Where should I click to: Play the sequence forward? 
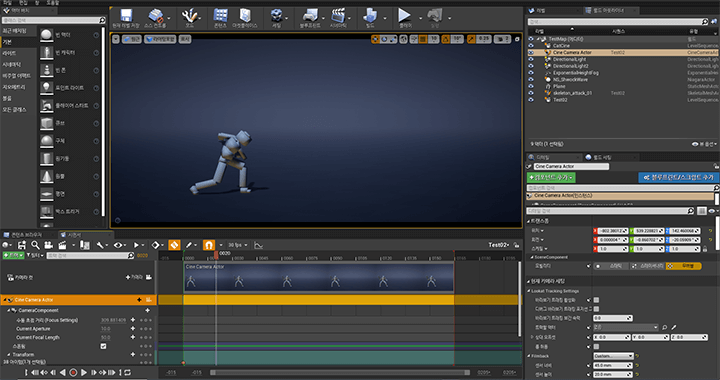[84, 373]
